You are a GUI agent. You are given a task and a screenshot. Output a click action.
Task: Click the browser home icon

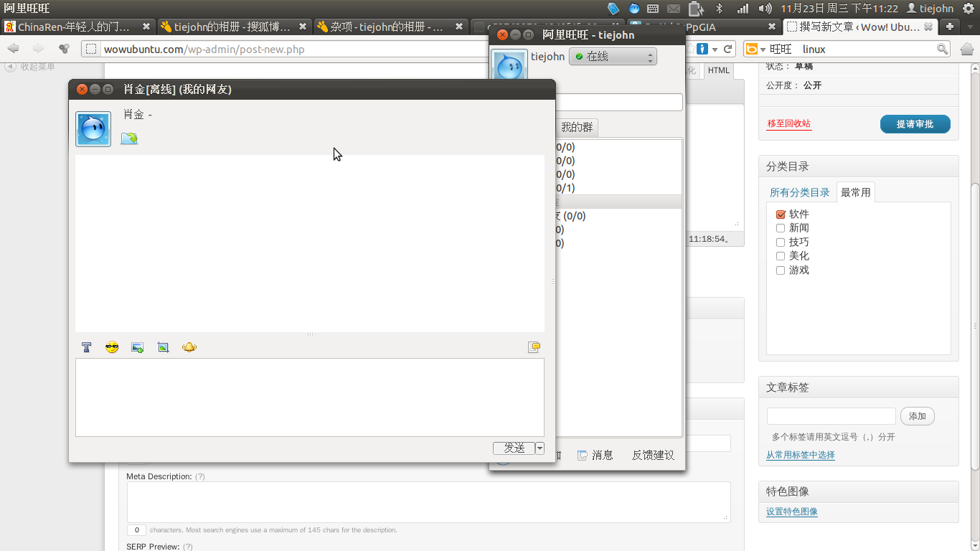click(966, 49)
